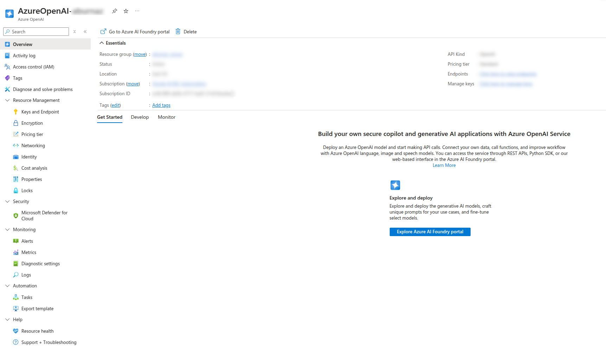Click the Access control (IAM) people icon
Screen dimensions: 606x364
7,67
